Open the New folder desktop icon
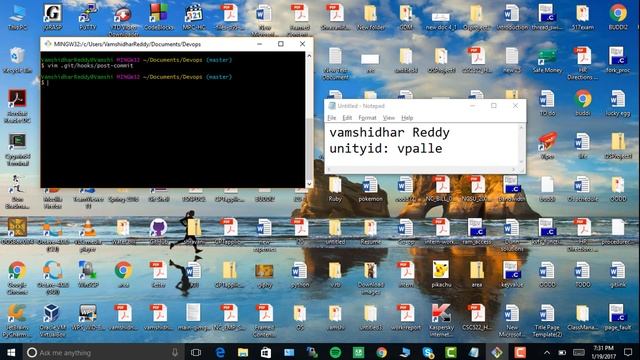This screenshot has height=360, width=640. click(x=370, y=17)
